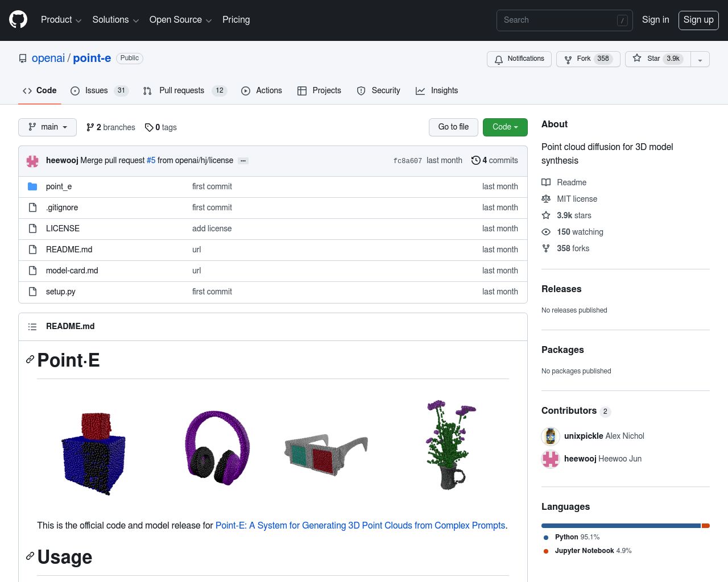Click the Readme book icon
This screenshot has height=582, width=728.
pyautogui.click(x=546, y=182)
